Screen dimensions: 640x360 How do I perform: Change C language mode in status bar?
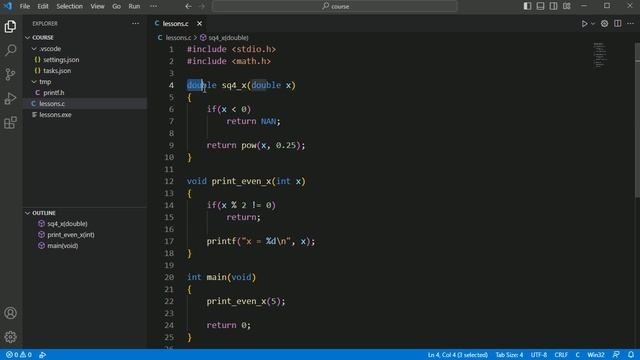tap(577, 355)
